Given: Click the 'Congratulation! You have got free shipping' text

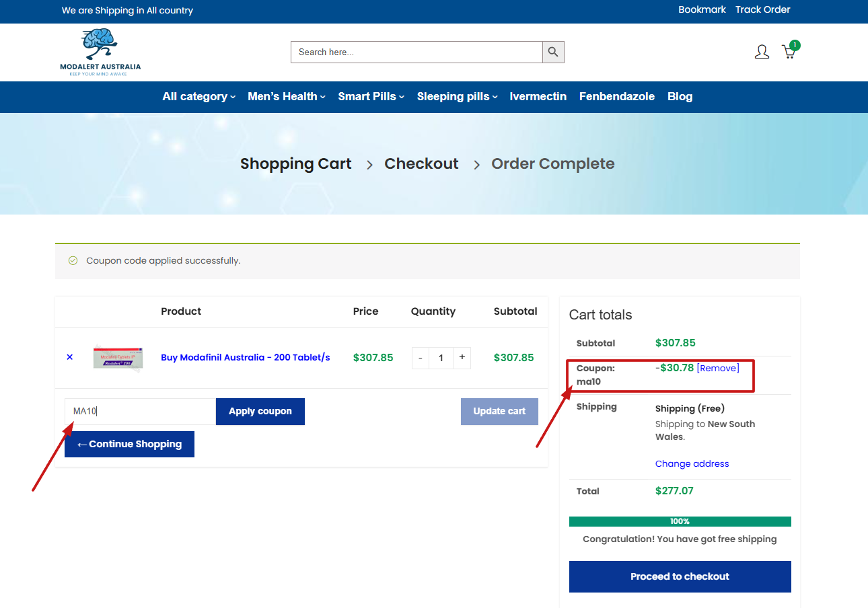Looking at the screenshot, I should tap(680, 539).
